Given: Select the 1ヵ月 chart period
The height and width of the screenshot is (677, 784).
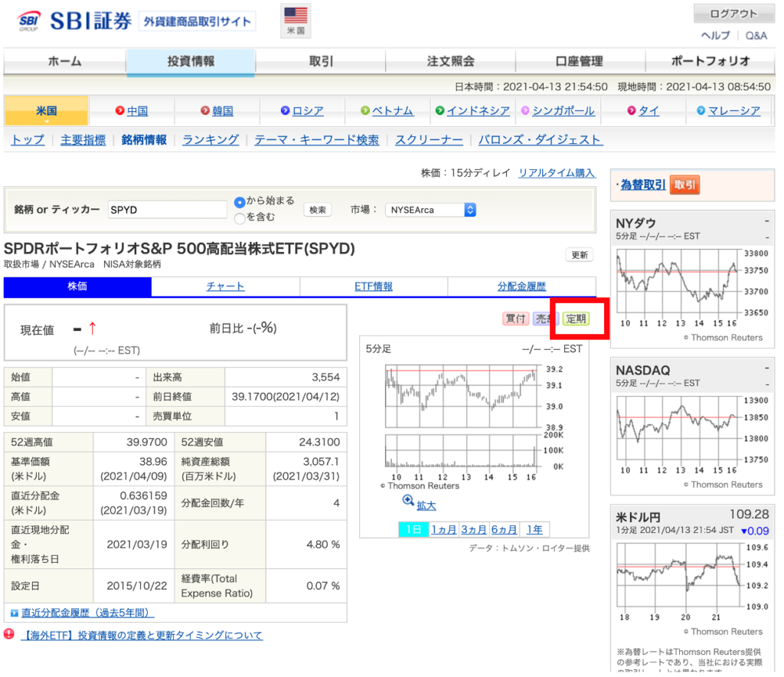Looking at the screenshot, I should pyautogui.click(x=444, y=529).
